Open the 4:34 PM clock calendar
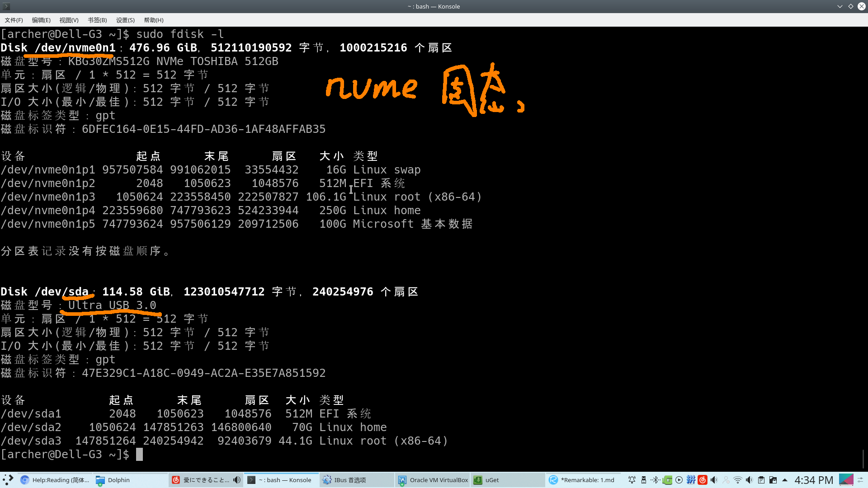The width and height of the screenshot is (868, 488). [x=814, y=480]
